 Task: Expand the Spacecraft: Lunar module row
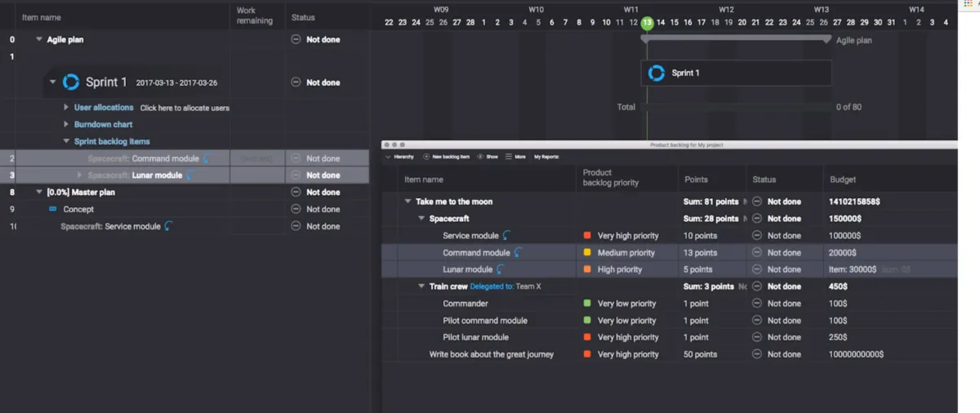[79, 175]
